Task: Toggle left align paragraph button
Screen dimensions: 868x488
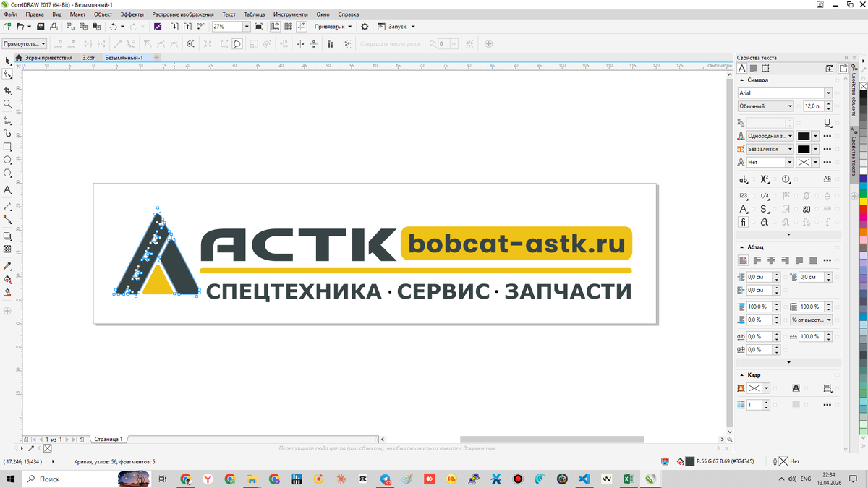Action: [x=757, y=260]
